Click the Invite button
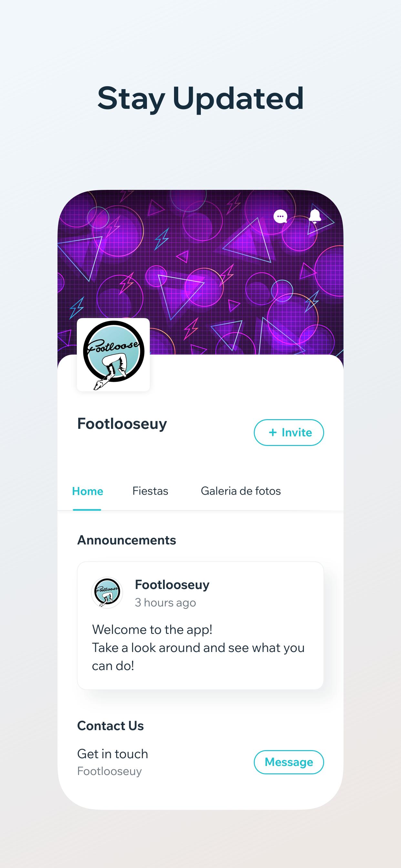The width and height of the screenshot is (401, 868). coord(289,432)
